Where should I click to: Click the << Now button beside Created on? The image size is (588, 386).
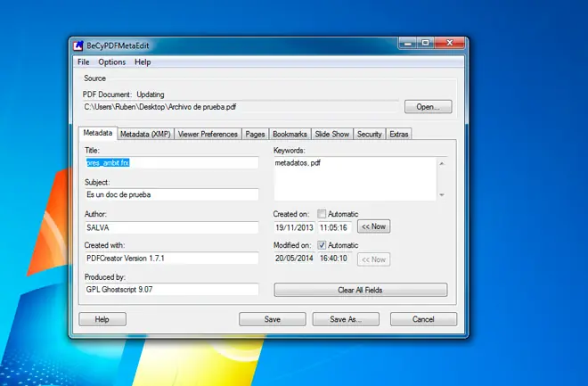pos(373,226)
